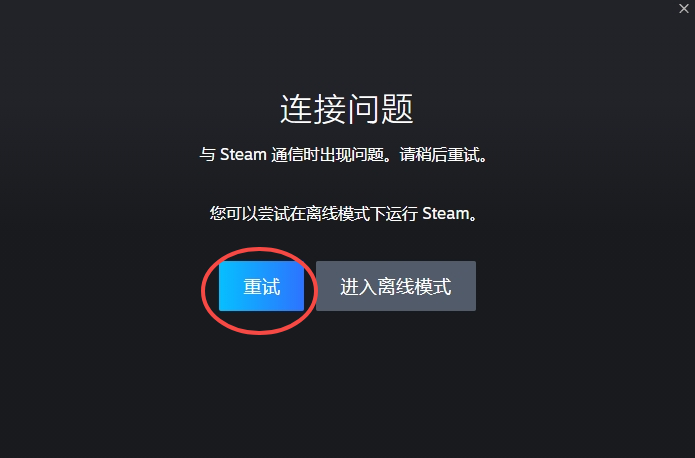
Task: Start Steam in offline mode
Action: click(x=396, y=286)
